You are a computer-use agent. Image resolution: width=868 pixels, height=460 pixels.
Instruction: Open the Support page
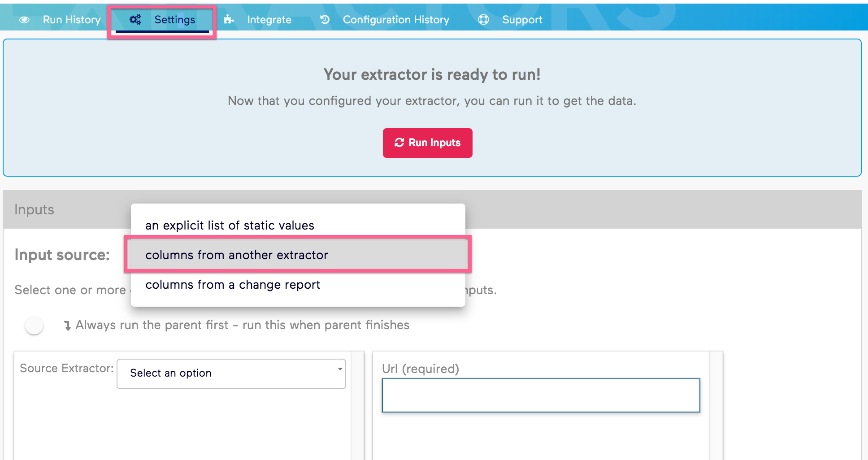(x=522, y=20)
